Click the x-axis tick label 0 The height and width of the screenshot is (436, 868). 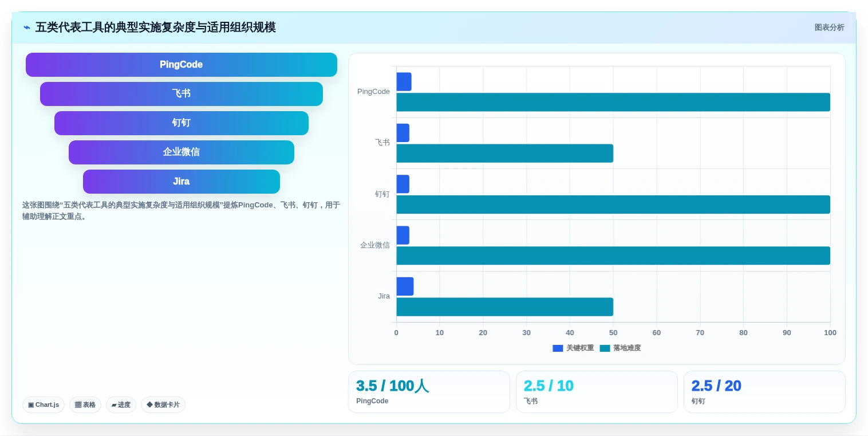[x=396, y=333]
